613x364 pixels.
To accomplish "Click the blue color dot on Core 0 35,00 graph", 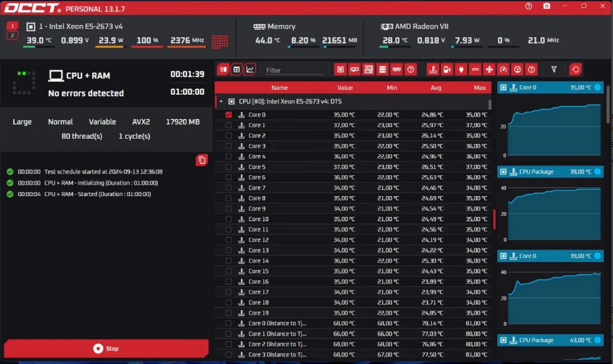I will click(x=597, y=87).
